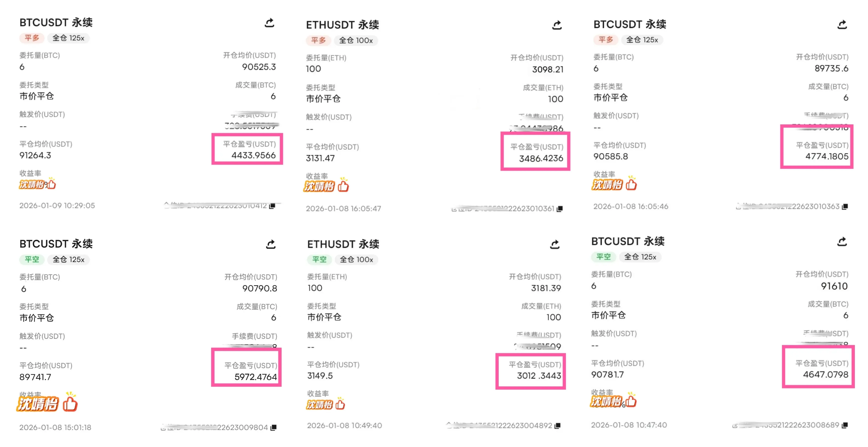Viewport: 868px width, 447px height.
Task: Copy position ID ending in 009804
Action: pos(274,427)
